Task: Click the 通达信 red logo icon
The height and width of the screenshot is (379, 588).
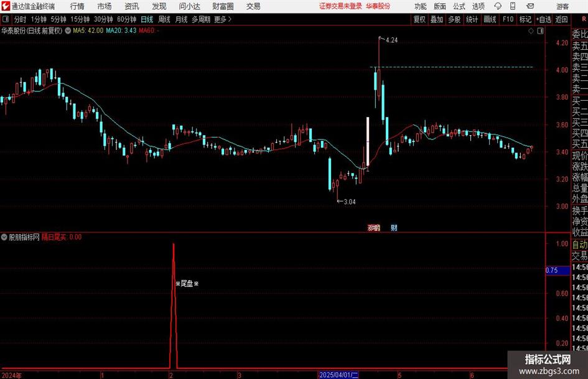Action: (x=6, y=6)
